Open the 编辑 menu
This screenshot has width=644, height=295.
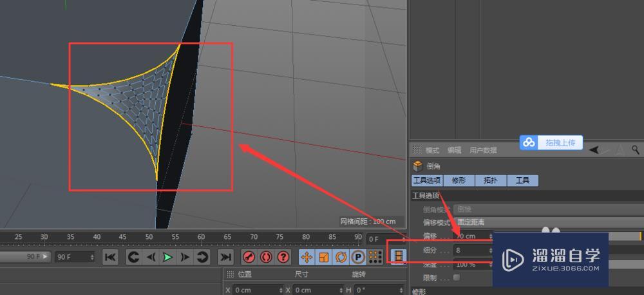pos(454,150)
